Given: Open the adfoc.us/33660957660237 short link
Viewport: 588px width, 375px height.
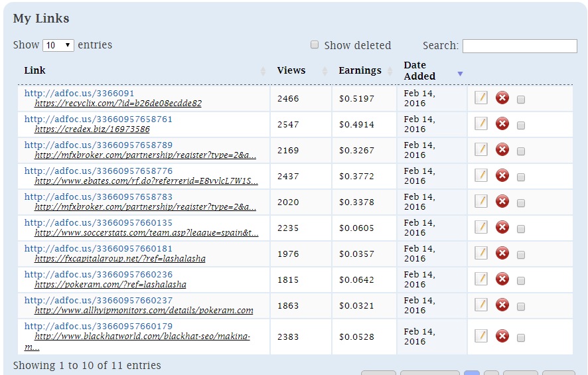Looking at the screenshot, I should click(98, 300).
